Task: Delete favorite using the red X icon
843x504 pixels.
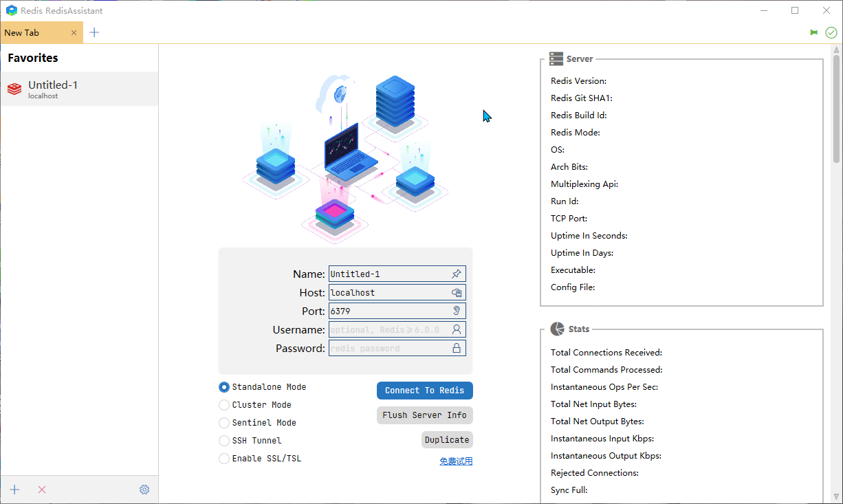Action: coord(42,490)
